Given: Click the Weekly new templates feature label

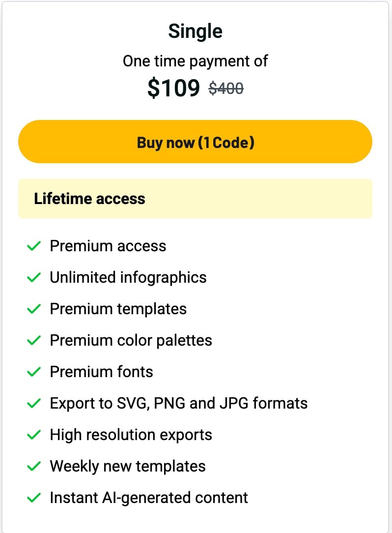Looking at the screenshot, I should (128, 466).
